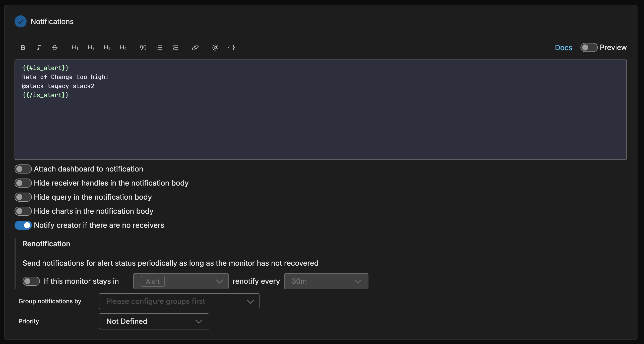Expand the Group notifications by dropdown
The width and height of the screenshot is (644, 344).
point(179,301)
